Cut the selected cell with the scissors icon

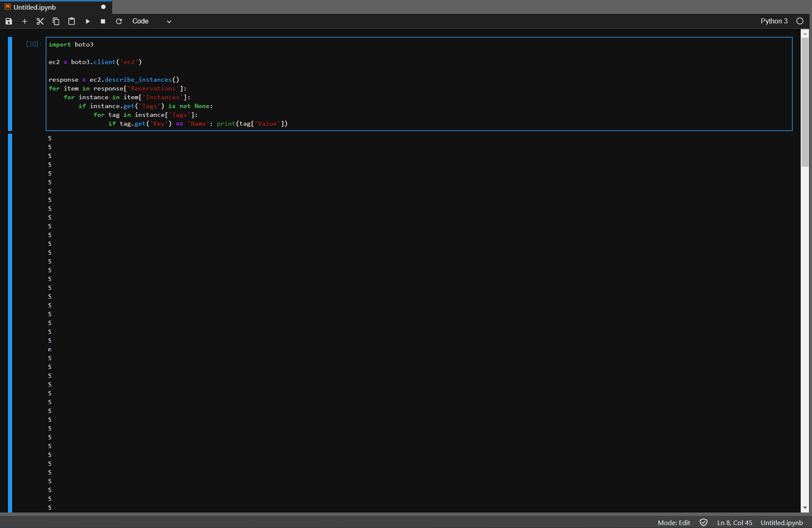[40, 21]
